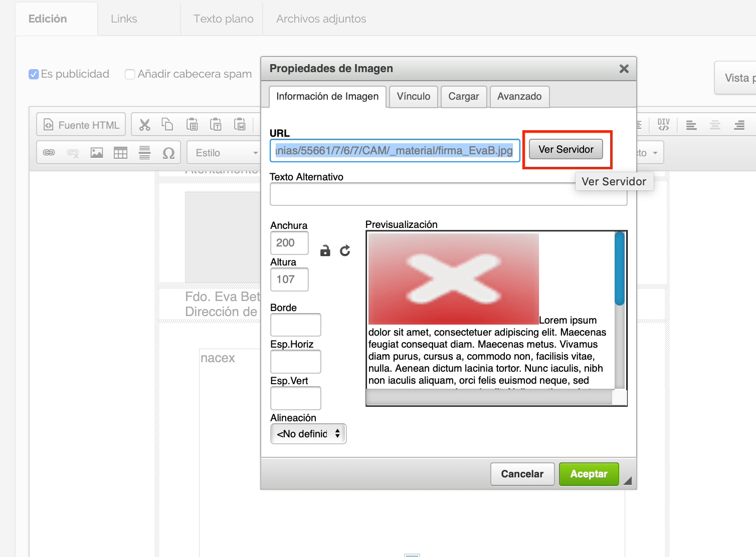Click the DIV container icon
Viewport: 756px width, 557px height.
click(663, 125)
